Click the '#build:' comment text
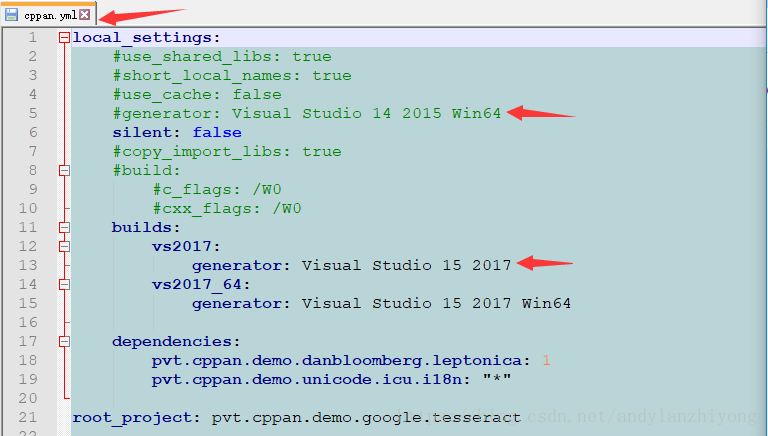Image resolution: width=768 pixels, height=436 pixels. [147, 170]
